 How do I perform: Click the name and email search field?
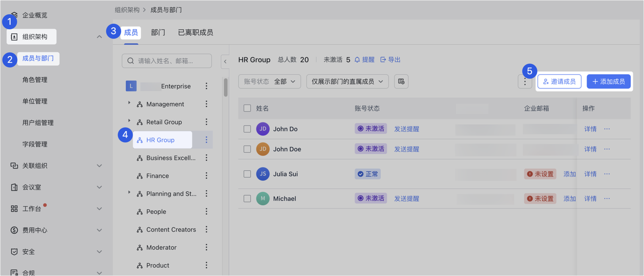point(167,61)
